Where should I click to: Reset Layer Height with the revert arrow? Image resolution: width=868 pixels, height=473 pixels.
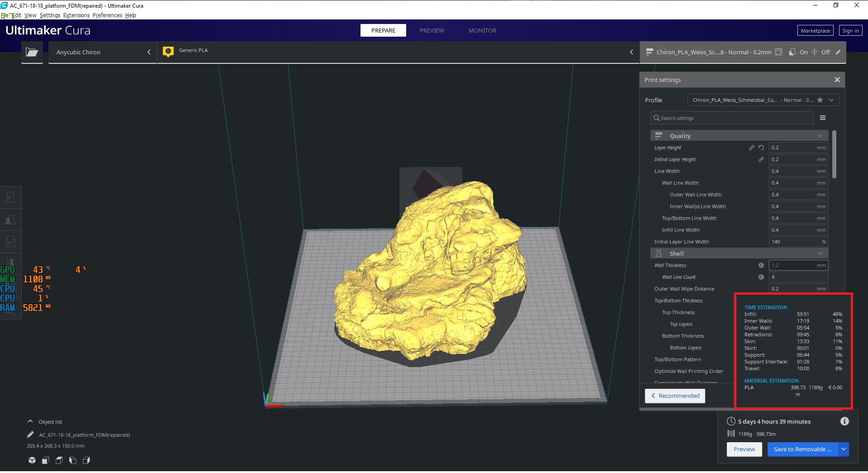coord(761,148)
